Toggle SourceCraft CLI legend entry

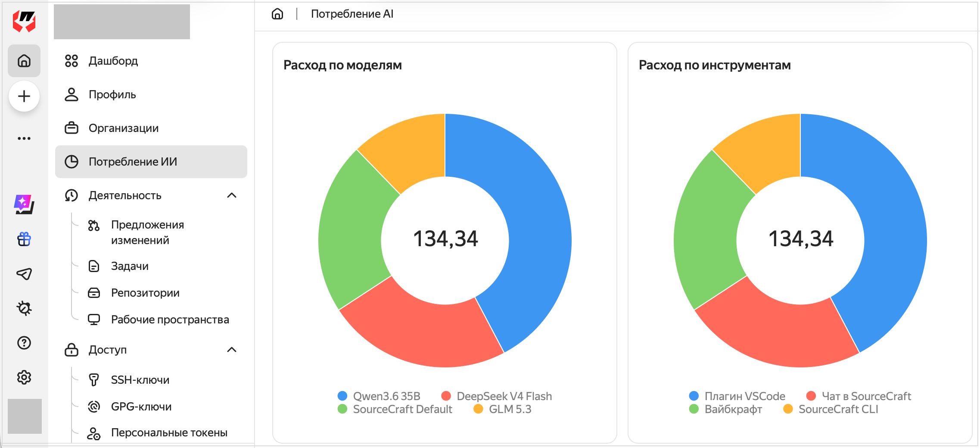click(x=831, y=409)
